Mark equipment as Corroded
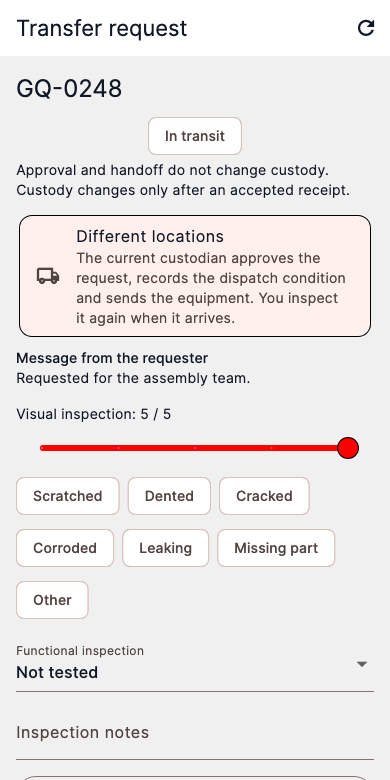 [65, 548]
